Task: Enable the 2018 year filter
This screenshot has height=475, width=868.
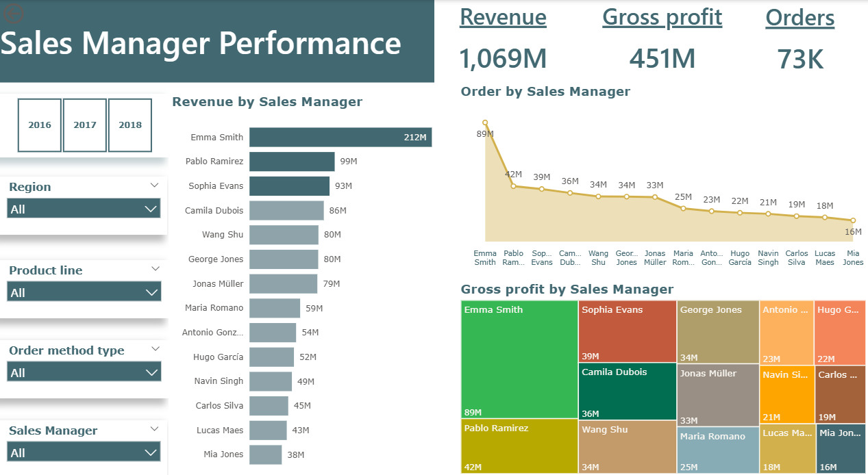Action: click(x=130, y=125)
